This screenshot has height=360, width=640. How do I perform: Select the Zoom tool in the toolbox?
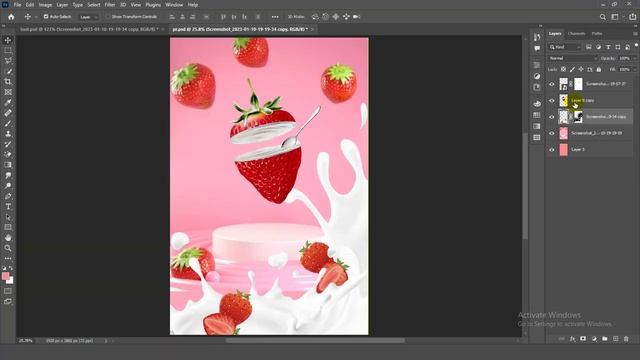click(8, 248)
